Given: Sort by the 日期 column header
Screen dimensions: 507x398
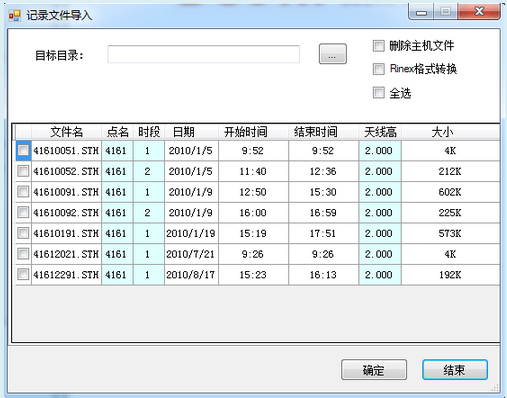Looking at the screenshot, I should tap(191, 132).
